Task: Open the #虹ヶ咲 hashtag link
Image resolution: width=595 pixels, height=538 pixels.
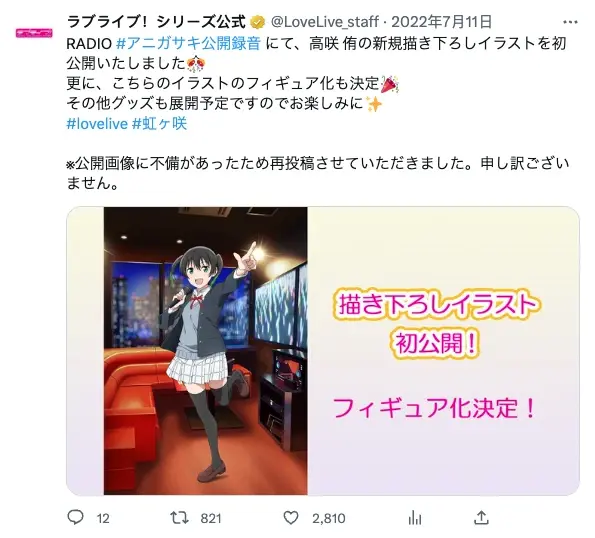Action: (x=159, y=124)
